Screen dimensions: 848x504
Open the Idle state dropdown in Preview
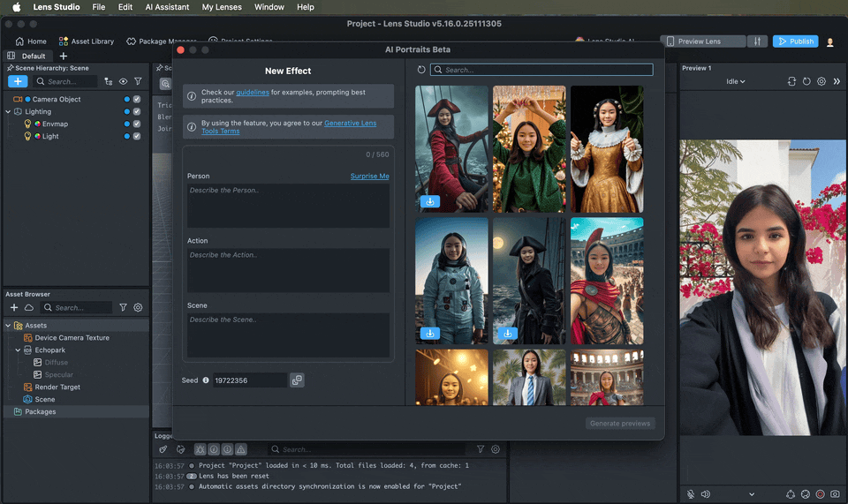click(735, 81)
